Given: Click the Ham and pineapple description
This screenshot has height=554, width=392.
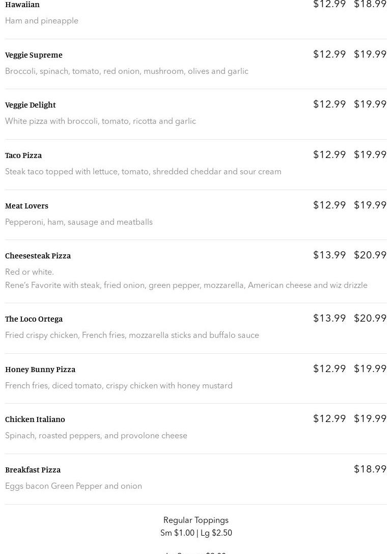Looking at the screenshot, I should [42, 21].
